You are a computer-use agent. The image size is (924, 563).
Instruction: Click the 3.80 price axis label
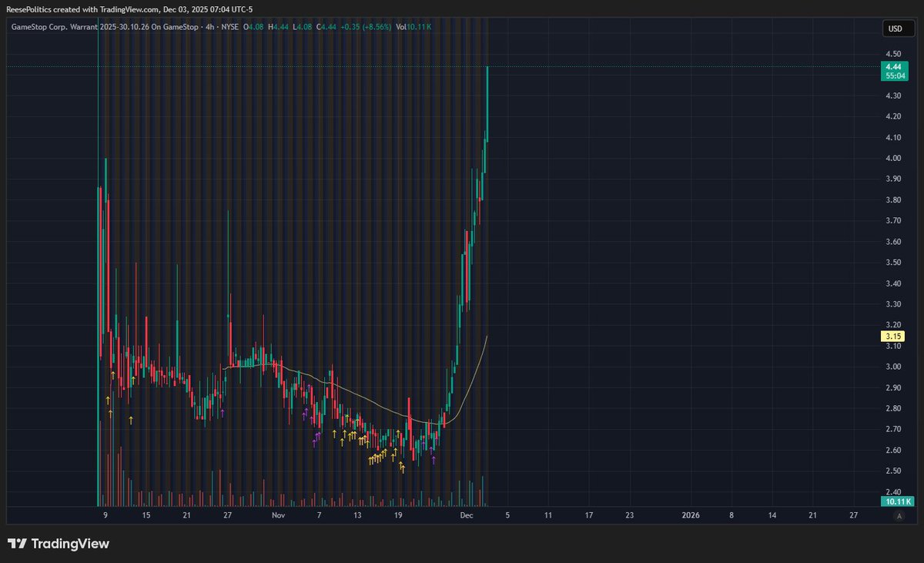(x=893, y=199)
